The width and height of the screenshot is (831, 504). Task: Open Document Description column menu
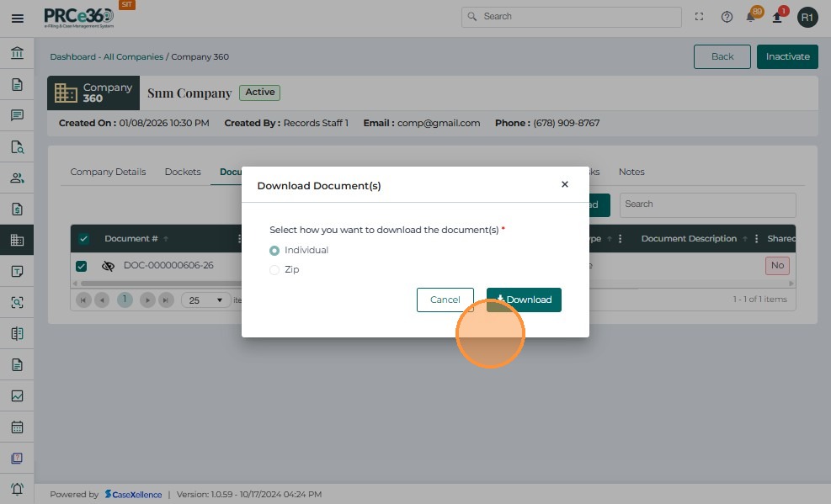click(757, 239)
